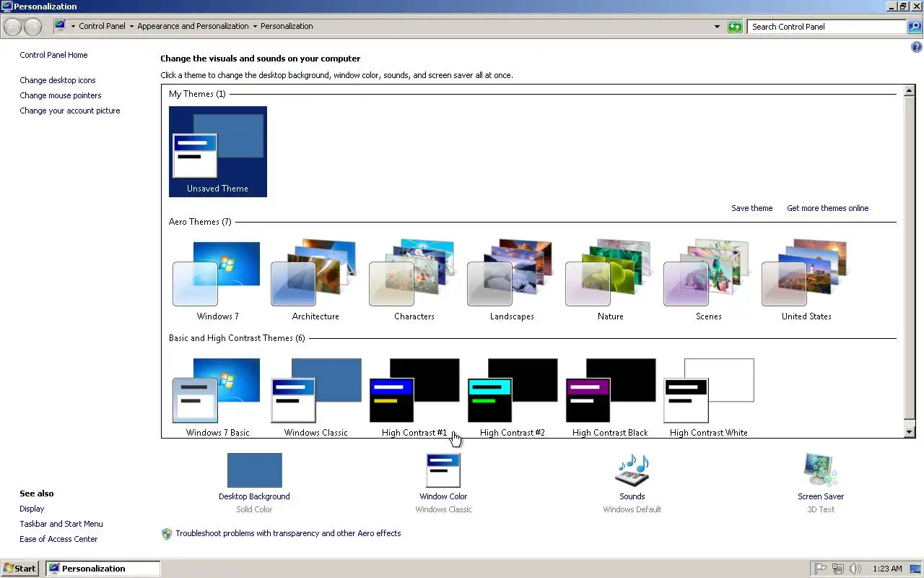Troubleshoot transparency and Aero effects link
Viewport: 924px width, 578px height.
(x=288, y=533)
